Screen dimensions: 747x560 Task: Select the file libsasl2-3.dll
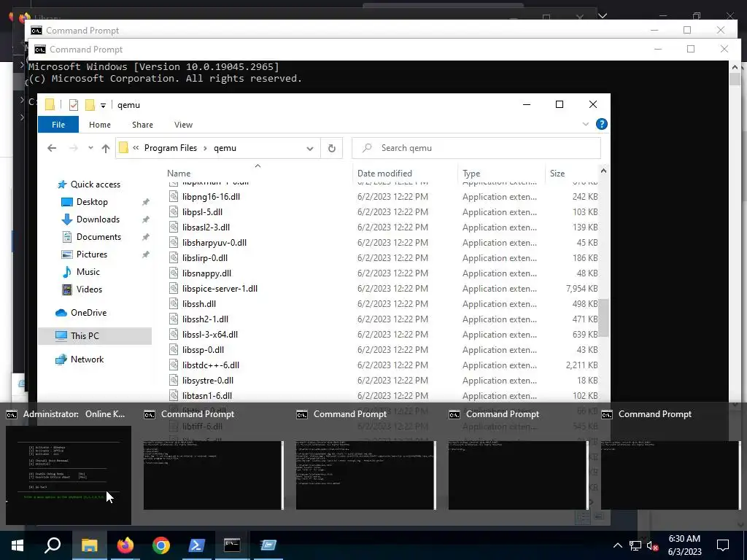tap(206, 227)
